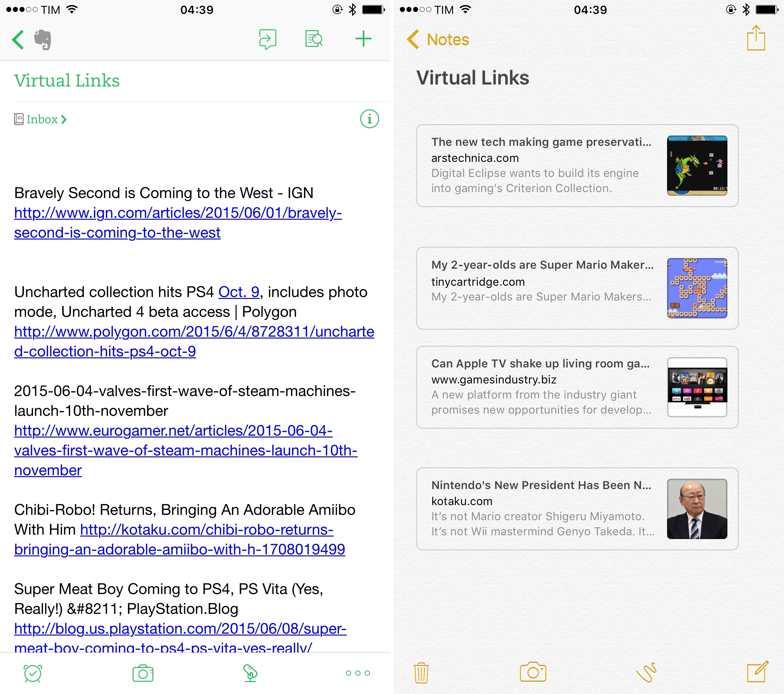Open the polygon.com Uncharted collection link
Viewport: 784px width, 694px height.
(x=194, y=342)
